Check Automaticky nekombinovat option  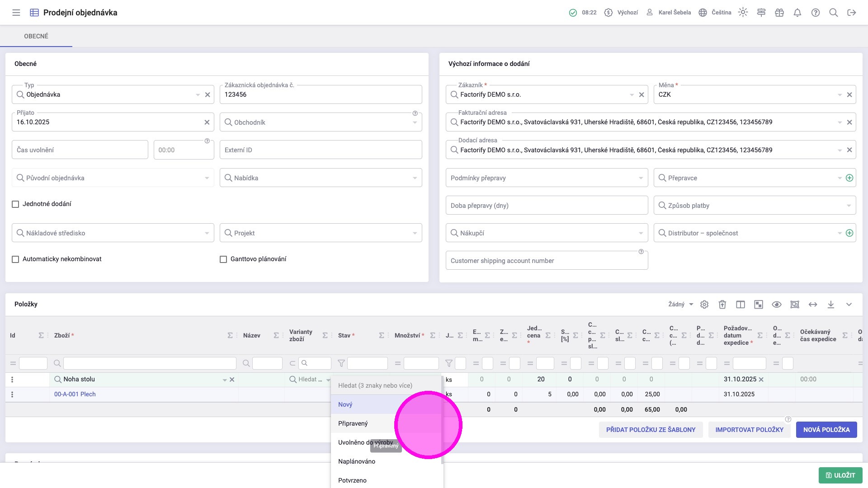(x=15, y=259)
